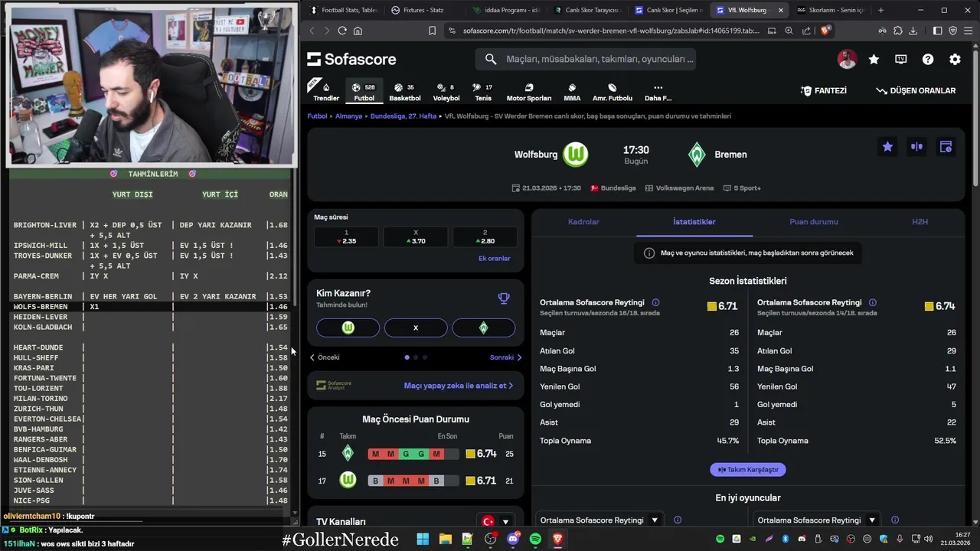Viewport: 980px width, 551px height.
Task: Open the Voleybol sport section
Action: pyautogui.click(x=446, y=91)
